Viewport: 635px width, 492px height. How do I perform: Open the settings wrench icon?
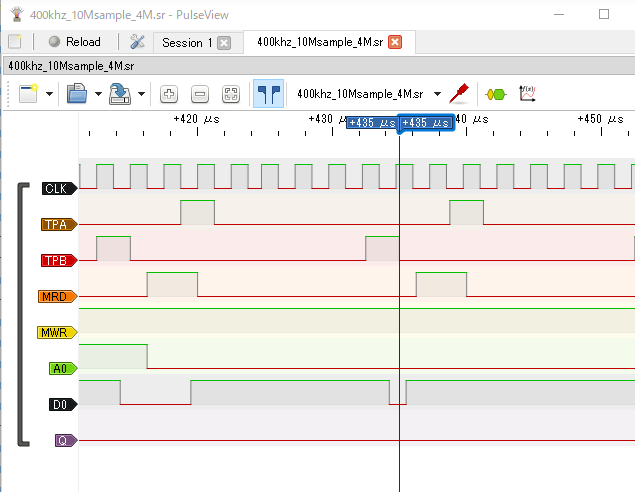pos(137,42)
